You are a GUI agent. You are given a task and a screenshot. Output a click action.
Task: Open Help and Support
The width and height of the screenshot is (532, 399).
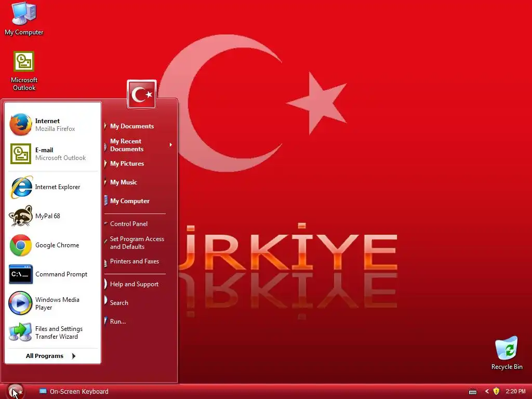point(134,284)
